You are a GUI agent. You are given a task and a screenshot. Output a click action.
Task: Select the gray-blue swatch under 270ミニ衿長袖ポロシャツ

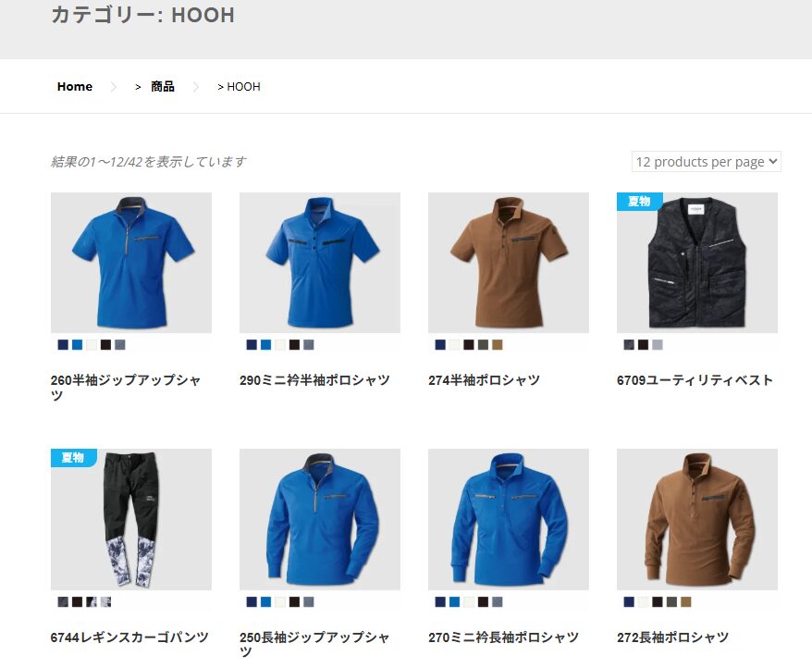[x=498, y=601]
